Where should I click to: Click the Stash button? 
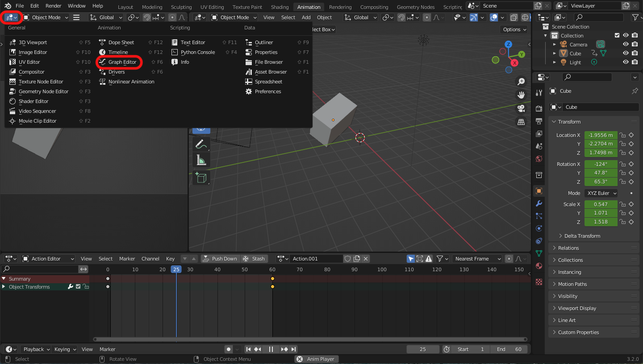pyautogui.click(x=254, y=259)
